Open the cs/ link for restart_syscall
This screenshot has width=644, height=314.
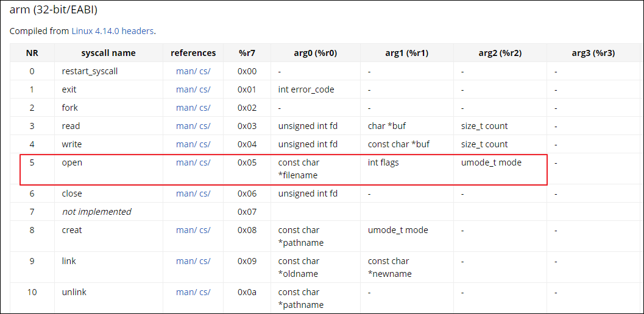coord(205,71)
